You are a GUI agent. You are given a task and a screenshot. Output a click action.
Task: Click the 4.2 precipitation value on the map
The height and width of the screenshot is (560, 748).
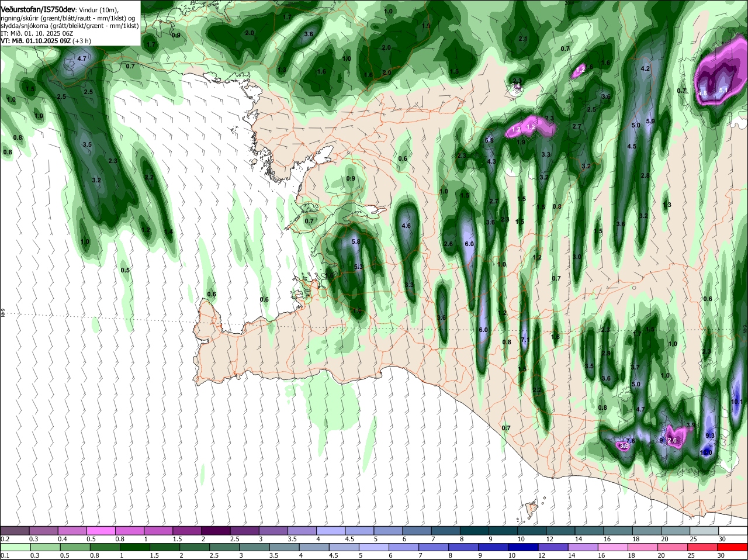click(x=646, y=68)
